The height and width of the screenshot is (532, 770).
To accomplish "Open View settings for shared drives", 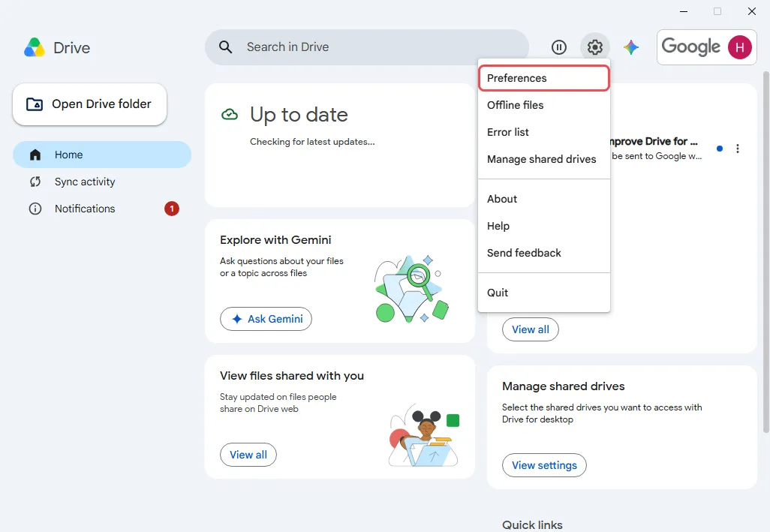I will [x=544, y=465].
